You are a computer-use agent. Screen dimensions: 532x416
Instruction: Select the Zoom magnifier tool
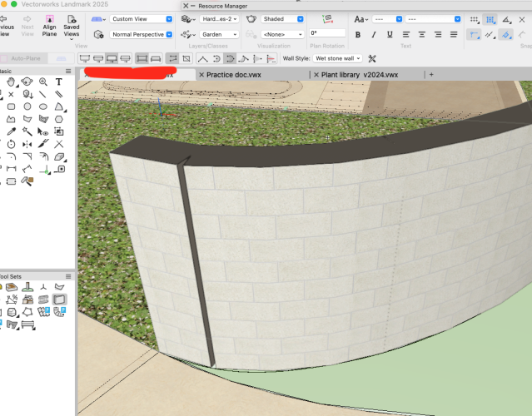[x=43, y=82]
